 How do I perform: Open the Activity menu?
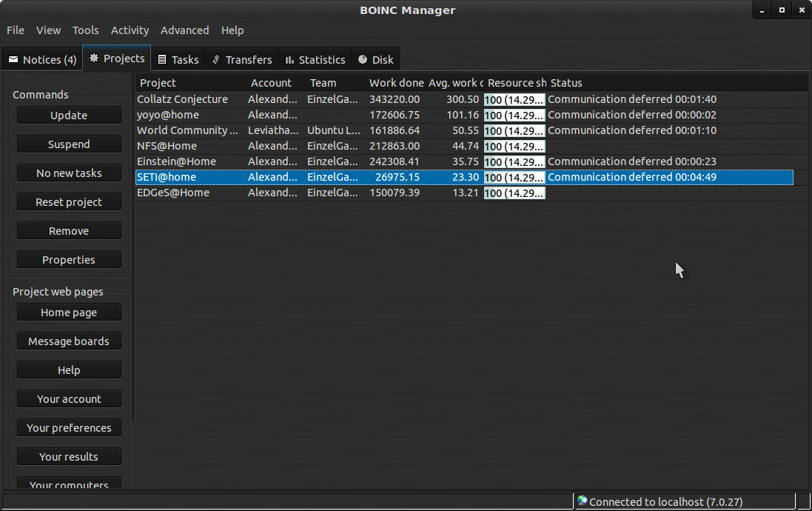tap(130, 30)
